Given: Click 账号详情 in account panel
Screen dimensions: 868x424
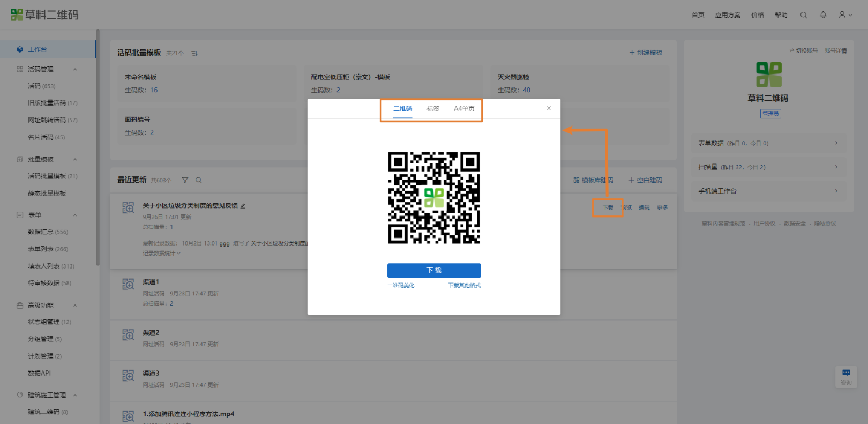Looking at the screenshot, I should pos(836,50).
